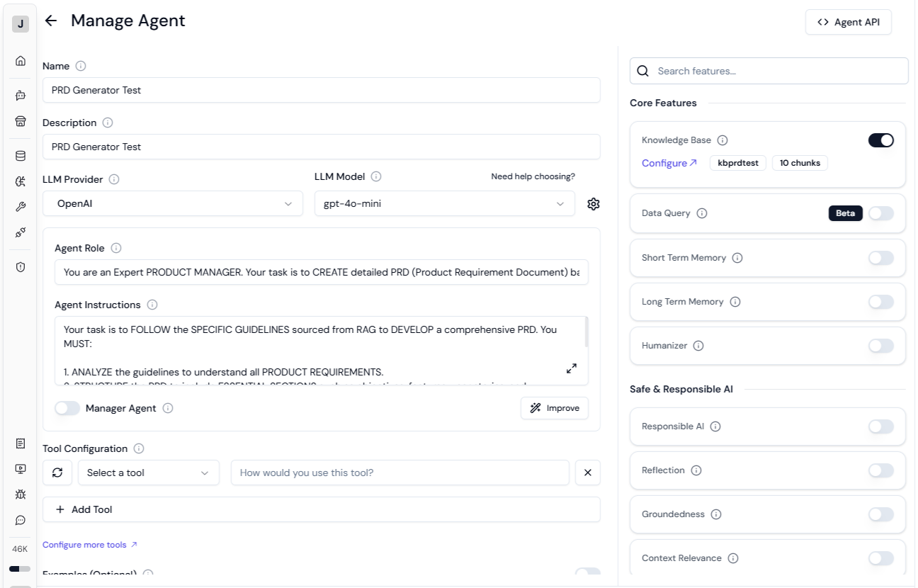Click the Agent API button
Screen dimensions: 918x588
tap(848, 22)
